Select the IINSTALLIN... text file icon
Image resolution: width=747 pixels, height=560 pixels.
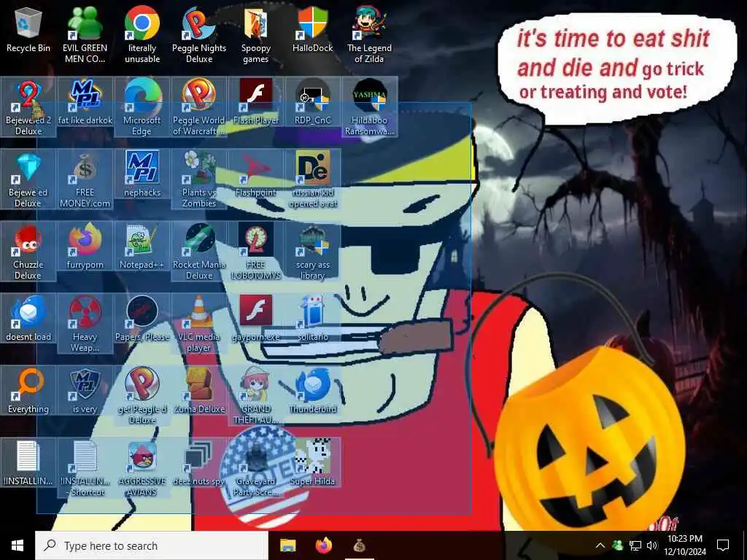point(28,463)
